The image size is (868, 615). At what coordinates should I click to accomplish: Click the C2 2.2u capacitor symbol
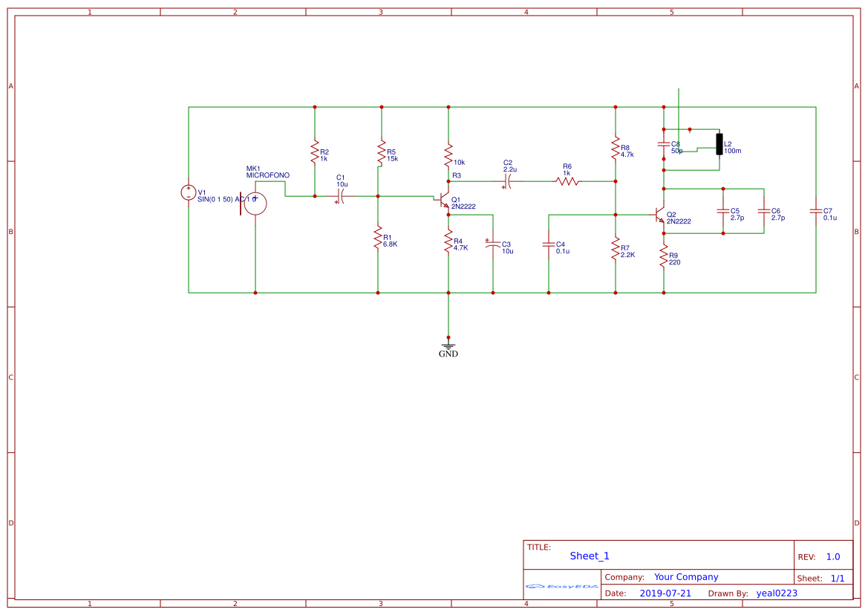coord(507,181)
